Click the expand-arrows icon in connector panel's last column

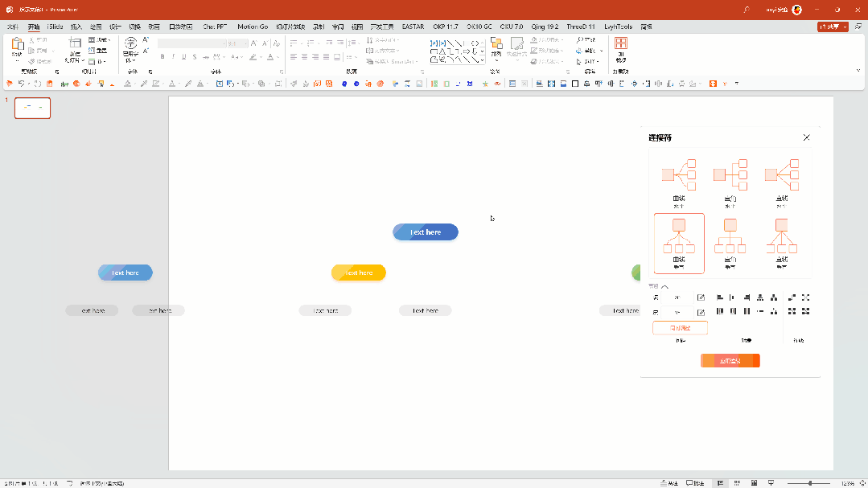[x=805, y=297]
